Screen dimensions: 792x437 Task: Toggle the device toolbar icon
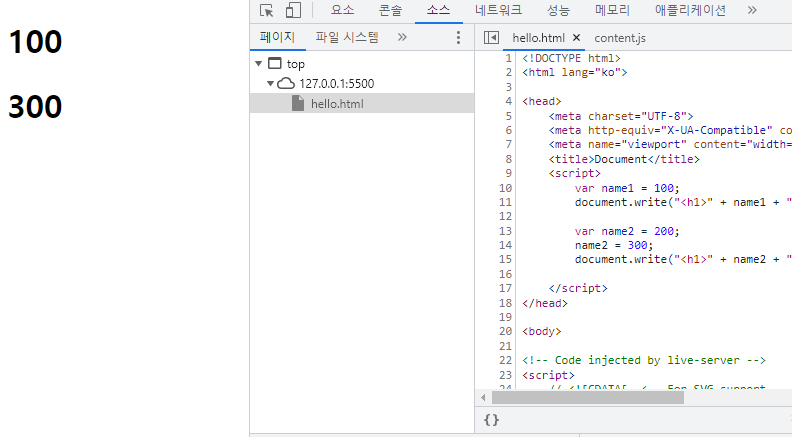tap(293, 10)
